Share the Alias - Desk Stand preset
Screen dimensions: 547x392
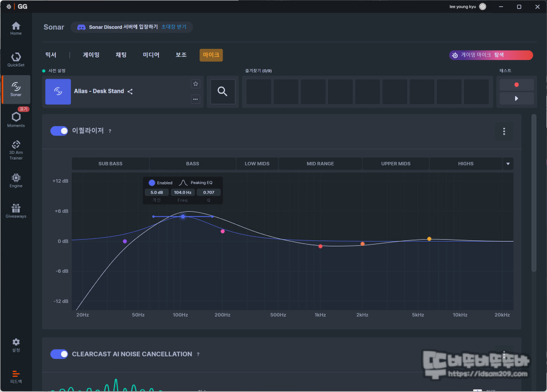click(130, 91)
